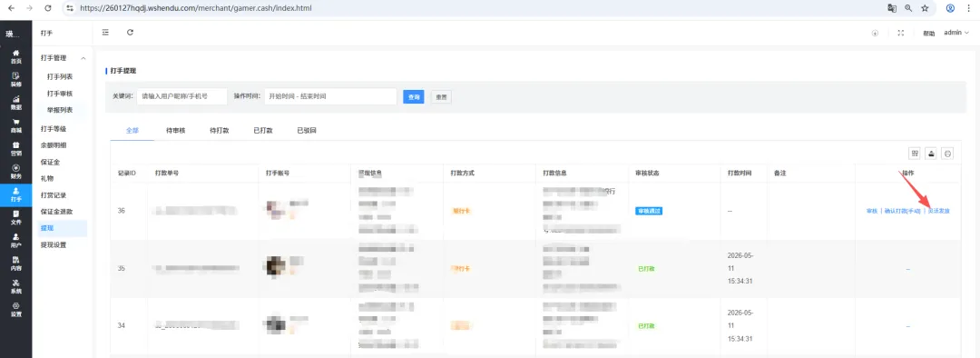Open the 商城 mall sidebar icon
Viewport: 980px width, 358px height.
(x=15, y=125)
